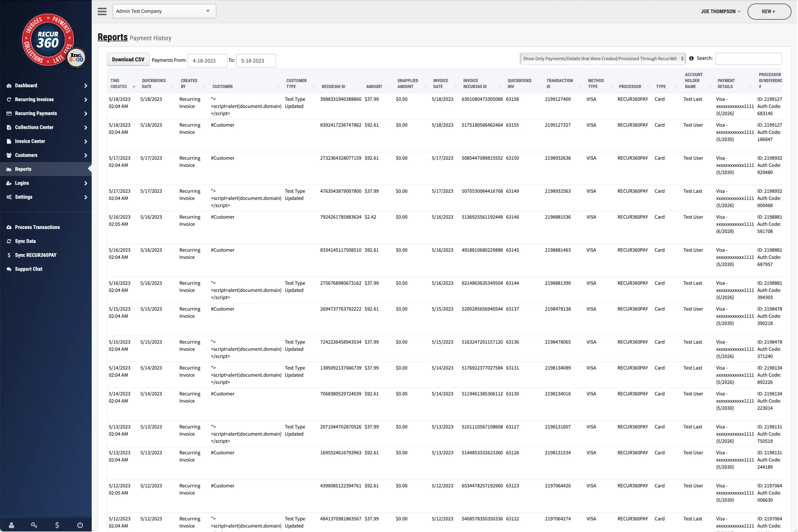Click the info icon beside Search

692,58
